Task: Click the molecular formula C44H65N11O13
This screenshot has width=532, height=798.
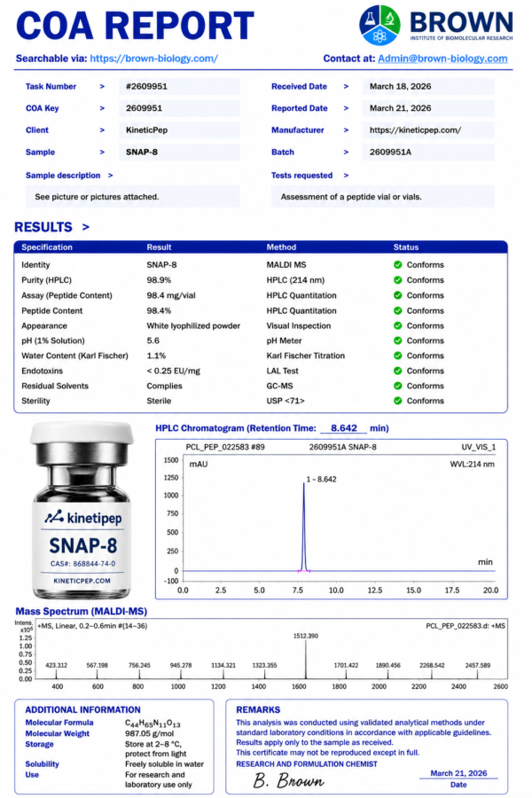Action: tap(153, 724)
